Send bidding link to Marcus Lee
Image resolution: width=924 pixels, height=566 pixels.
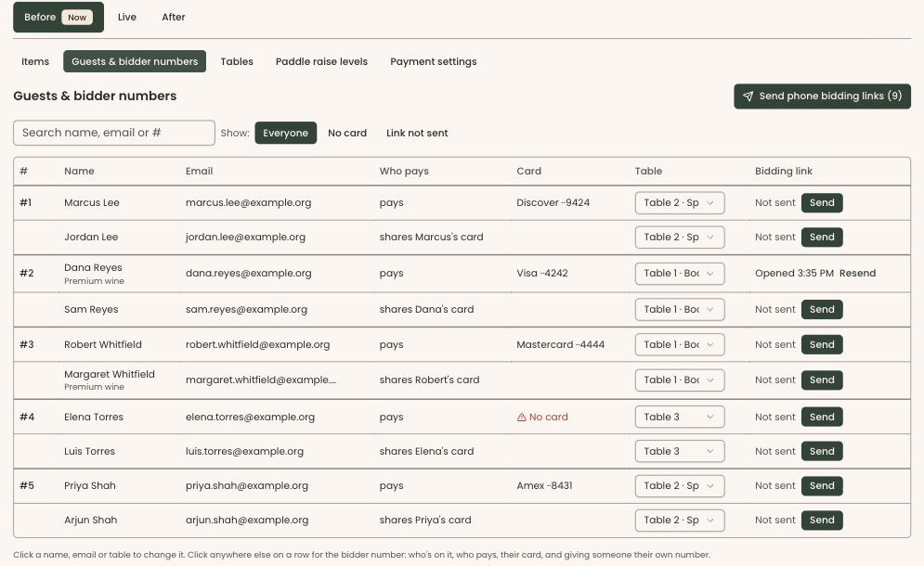point(822,203)
